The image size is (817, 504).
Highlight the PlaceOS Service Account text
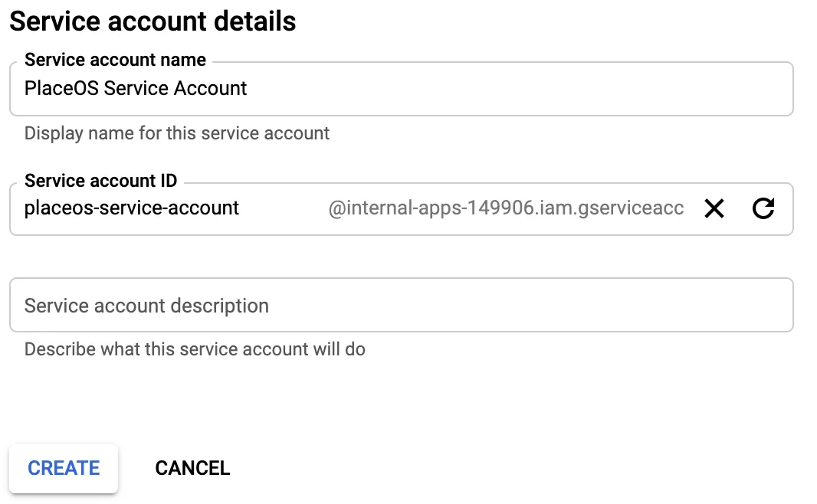point(135,89)
